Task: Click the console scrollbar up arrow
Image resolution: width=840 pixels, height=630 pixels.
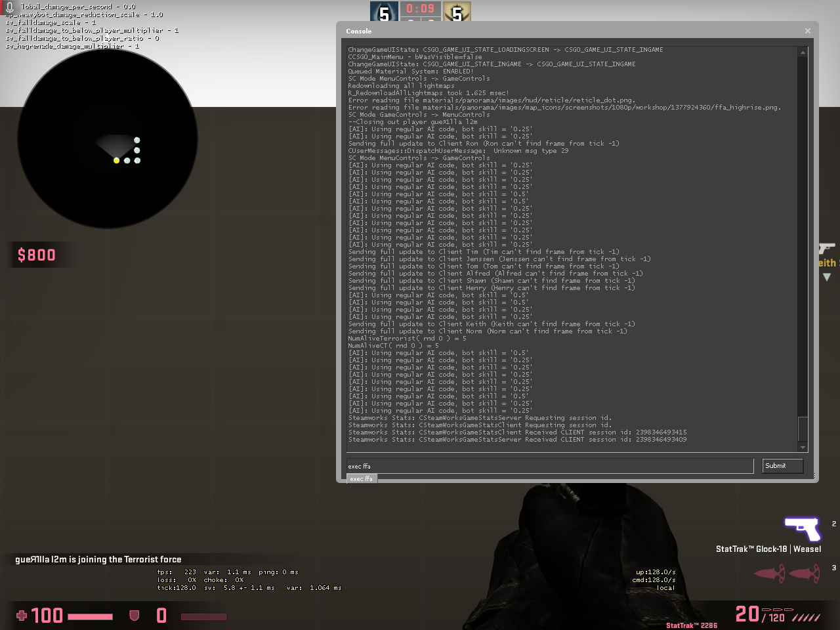Action: tap(803, 52)
